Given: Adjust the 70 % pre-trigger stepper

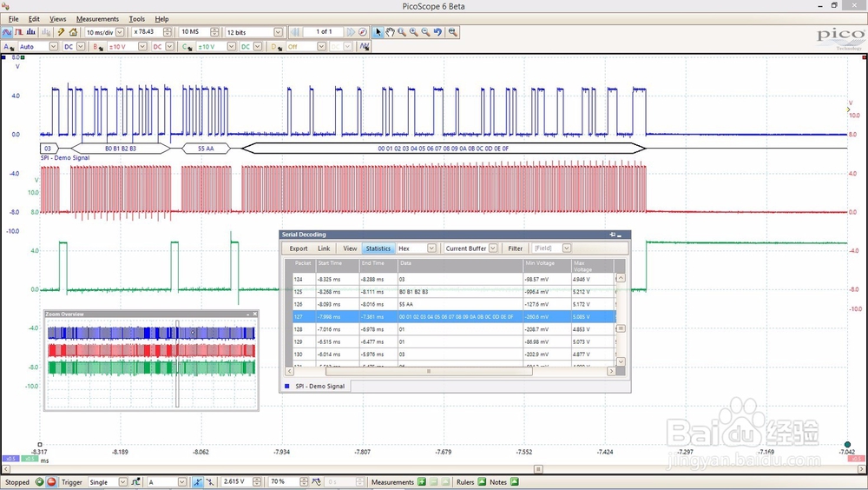Looking at the screenshot, I should point(303,481).
